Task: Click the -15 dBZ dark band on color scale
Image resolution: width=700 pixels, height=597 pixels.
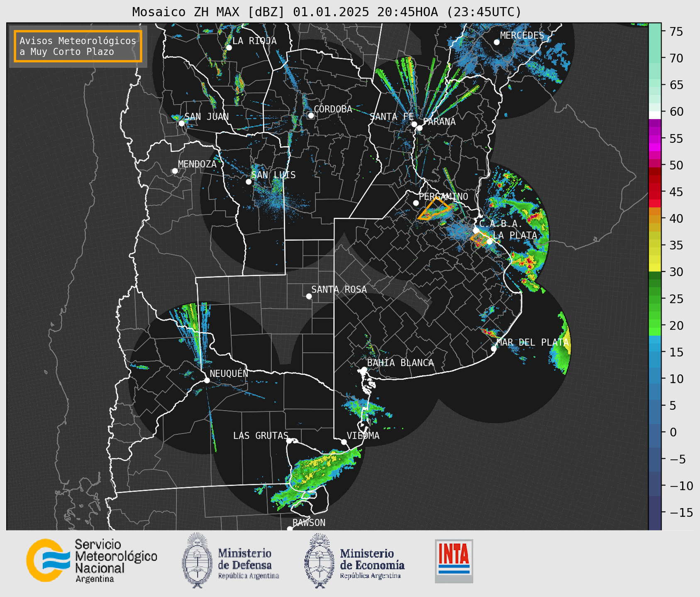Action: [655, 513]
